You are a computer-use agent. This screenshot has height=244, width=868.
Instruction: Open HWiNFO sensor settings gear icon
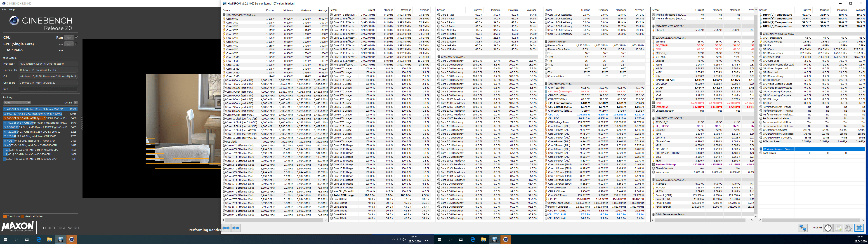point(849,228)
